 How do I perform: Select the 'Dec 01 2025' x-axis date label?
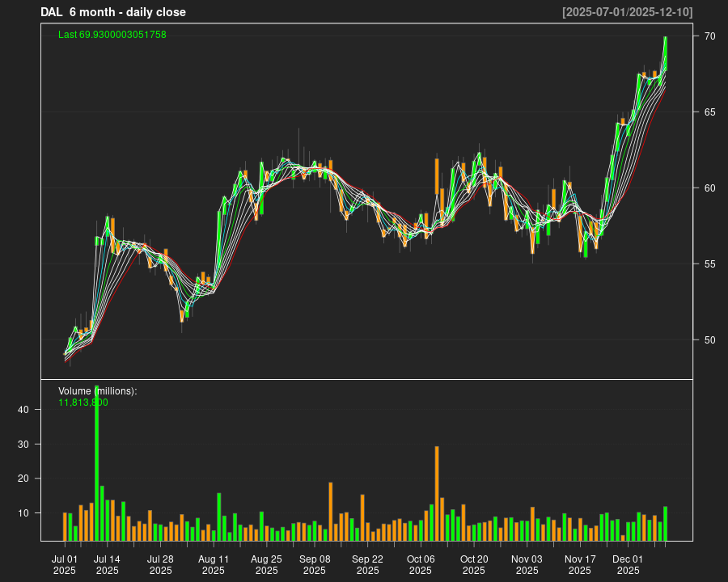click(x=628, y=564)
